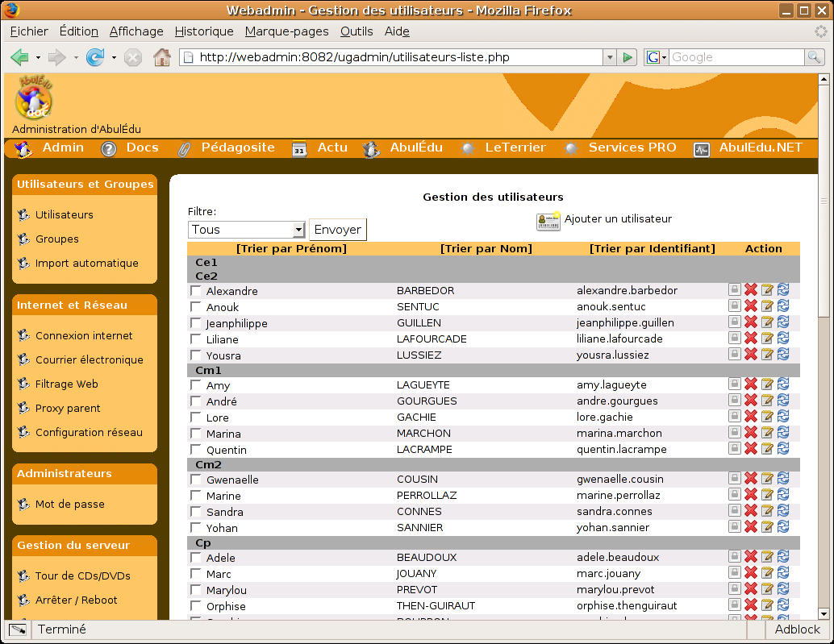Expand URL bar history dropdown

610,57
